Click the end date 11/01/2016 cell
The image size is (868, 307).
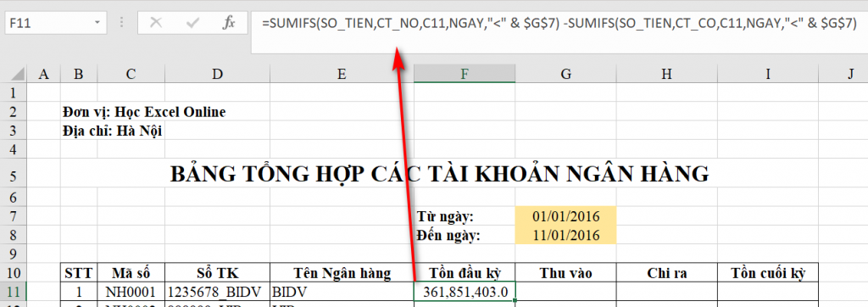(565, 235)
